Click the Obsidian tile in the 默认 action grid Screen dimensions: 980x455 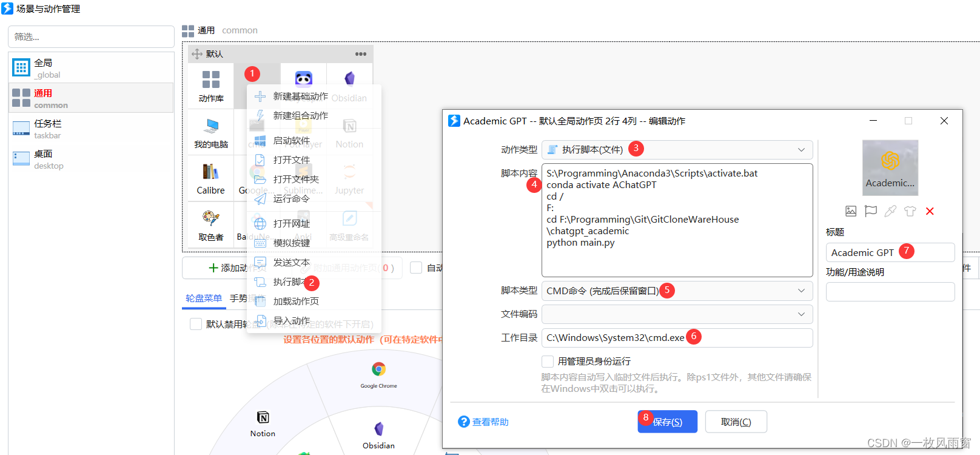[349, 86]
